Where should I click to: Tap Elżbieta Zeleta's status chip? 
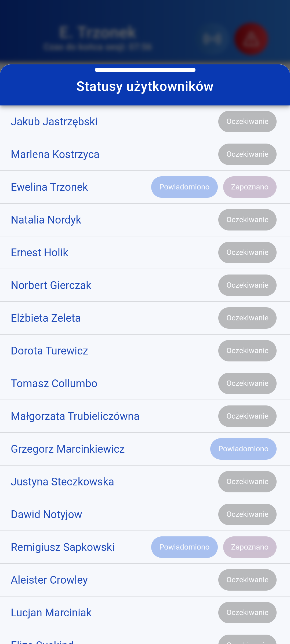point(247,318)
